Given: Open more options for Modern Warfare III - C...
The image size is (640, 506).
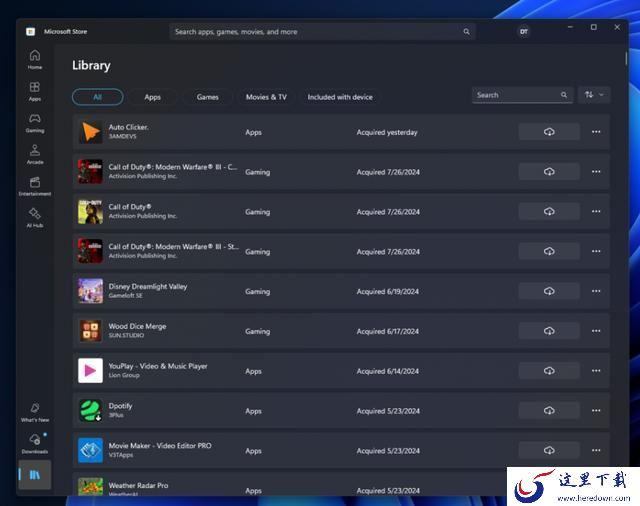Looking at the screenshot, I should [596, 172].
